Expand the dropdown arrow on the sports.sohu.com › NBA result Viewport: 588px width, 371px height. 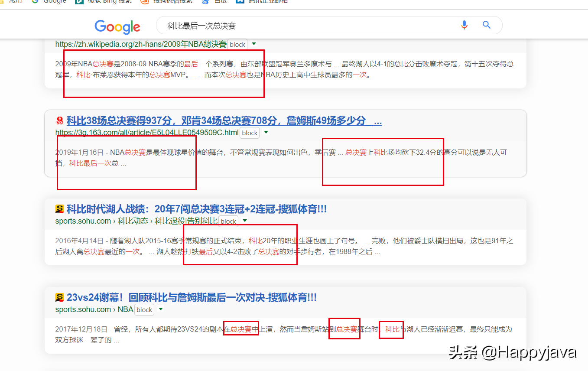[x=161, y=309]
